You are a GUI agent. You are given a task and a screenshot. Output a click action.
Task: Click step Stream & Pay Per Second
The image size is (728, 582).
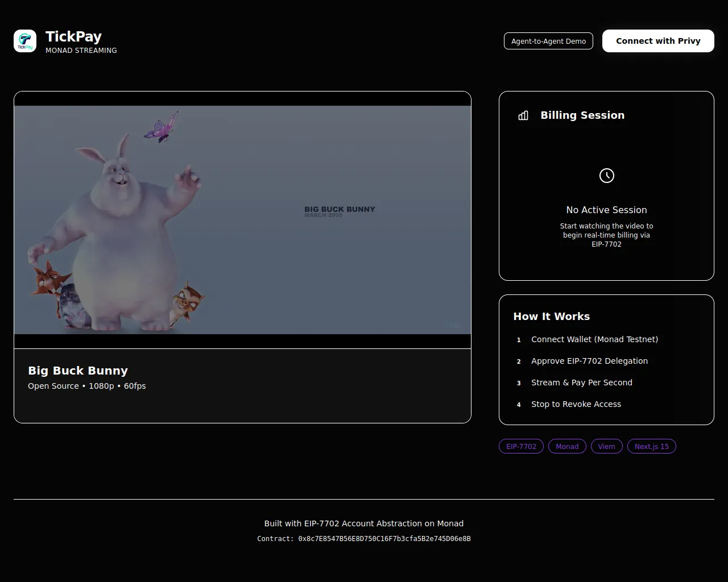coord(582,383)
